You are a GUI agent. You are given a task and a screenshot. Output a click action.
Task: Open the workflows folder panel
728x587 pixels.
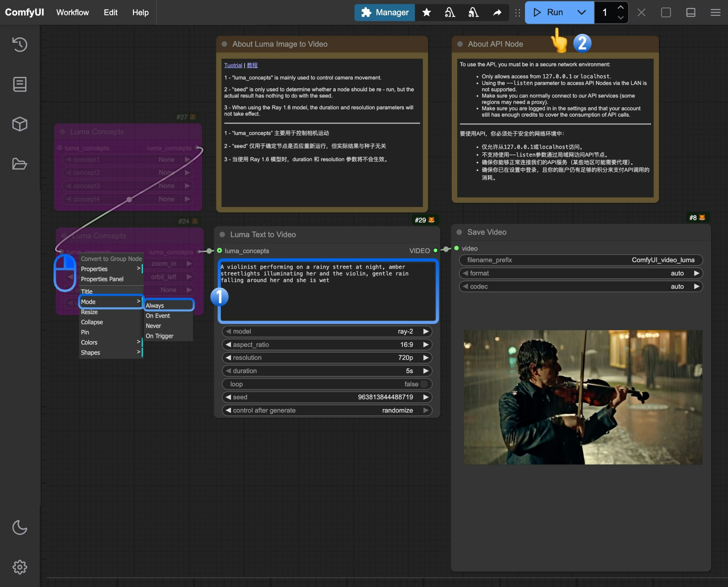(19, 163)
